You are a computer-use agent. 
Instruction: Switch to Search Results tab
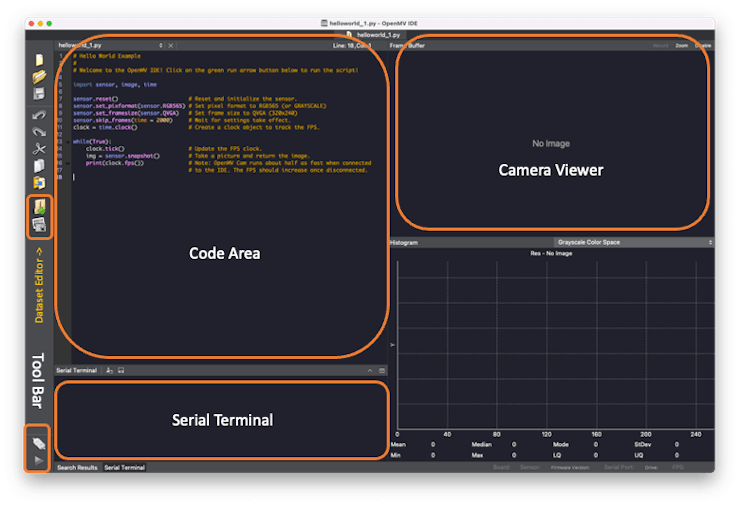(x=77, y=467)
